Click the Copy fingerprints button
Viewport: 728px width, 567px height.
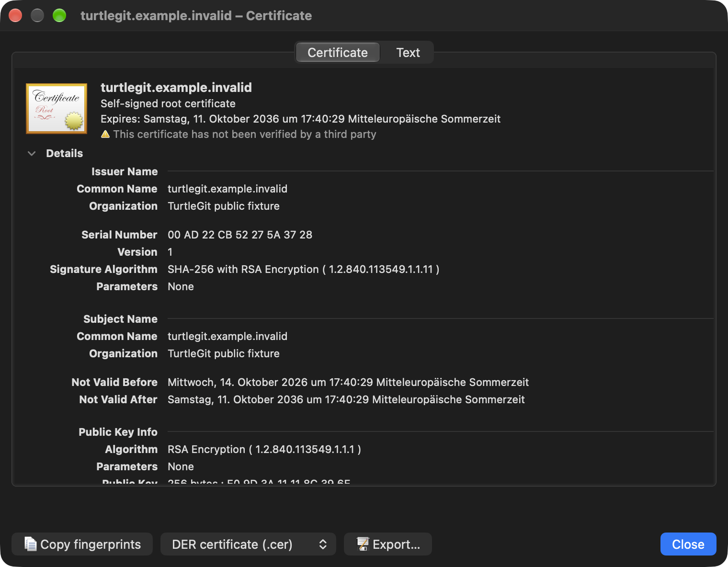82,544
